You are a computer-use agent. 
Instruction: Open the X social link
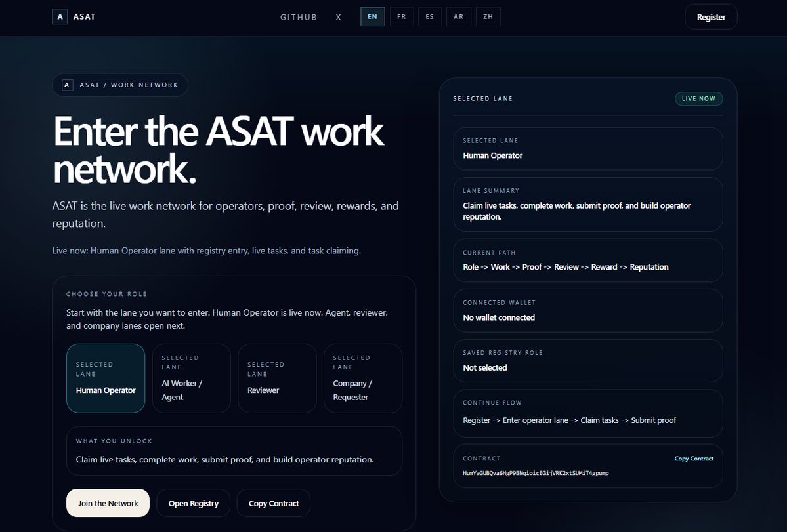click(338, 17)
